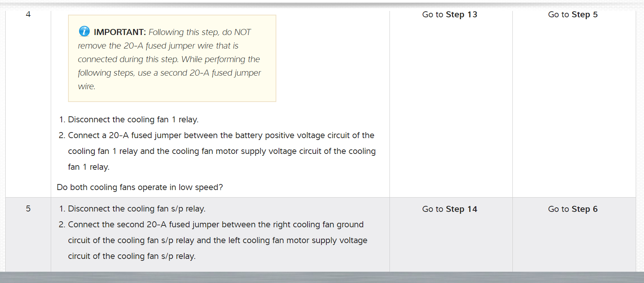The image size is (644, 283).
Task: Select step number 4 in the first column
Action: 28,14
